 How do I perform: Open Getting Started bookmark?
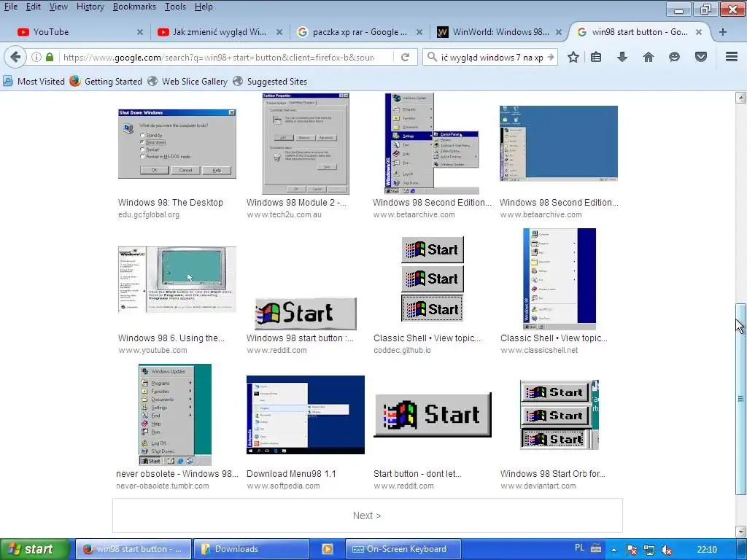tap(106, 82)
